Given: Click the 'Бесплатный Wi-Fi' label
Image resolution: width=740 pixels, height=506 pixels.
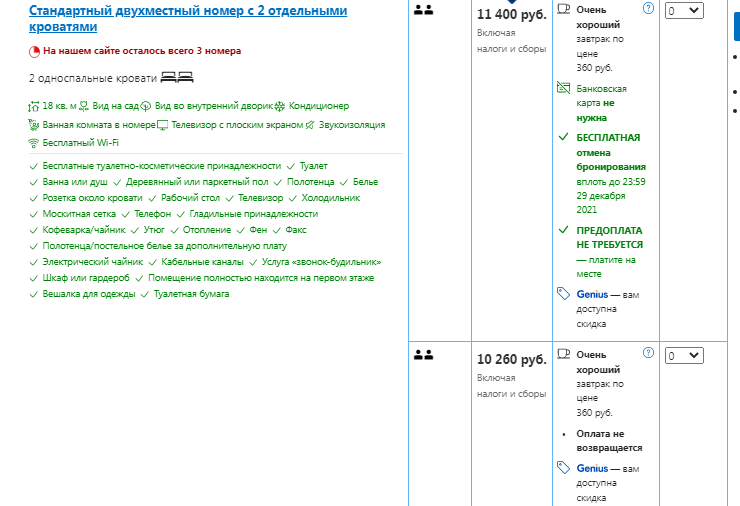Looking at the screenshot, I should click(x=81, y=143).
